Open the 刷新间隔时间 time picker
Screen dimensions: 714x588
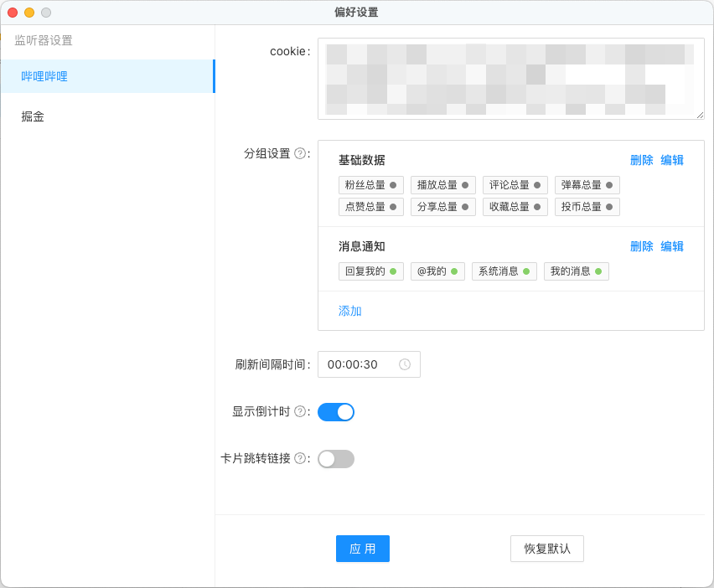(x=360, y=364)
